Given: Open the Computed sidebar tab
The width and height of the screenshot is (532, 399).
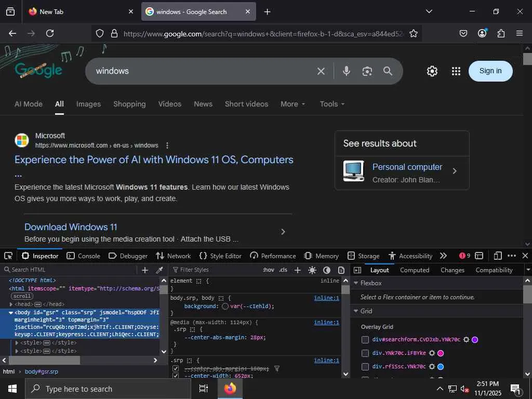Looking at the screenshot, I should click(x=415, y=270).
